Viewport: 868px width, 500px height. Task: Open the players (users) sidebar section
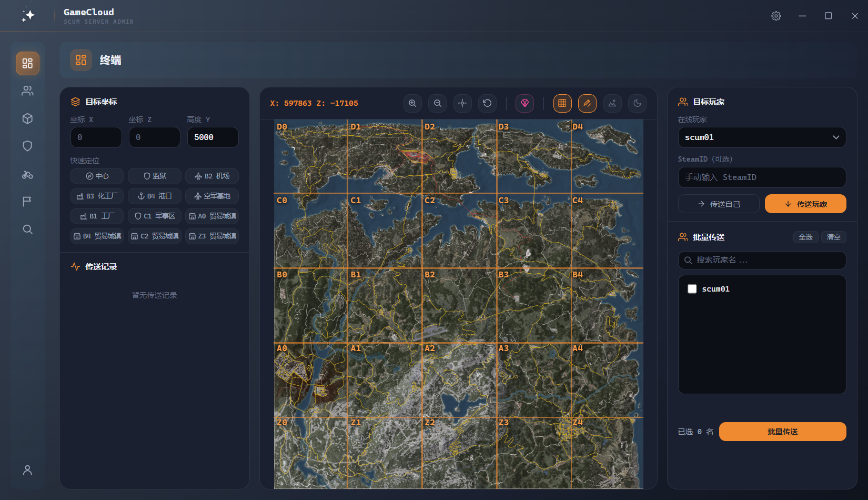27,91
